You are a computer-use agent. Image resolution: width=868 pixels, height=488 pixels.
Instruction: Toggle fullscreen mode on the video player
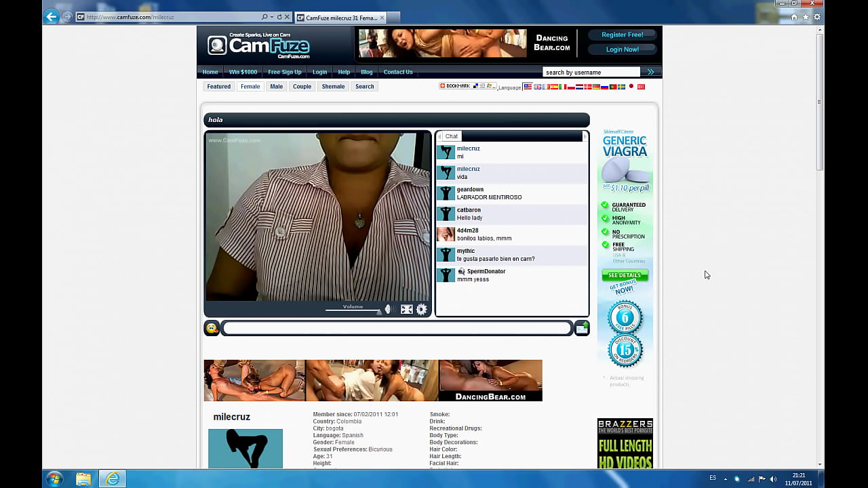(406, 309)
